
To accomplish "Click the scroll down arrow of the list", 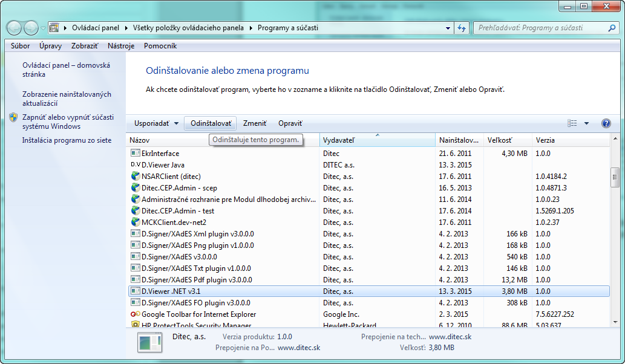I will tap(615, 322).
